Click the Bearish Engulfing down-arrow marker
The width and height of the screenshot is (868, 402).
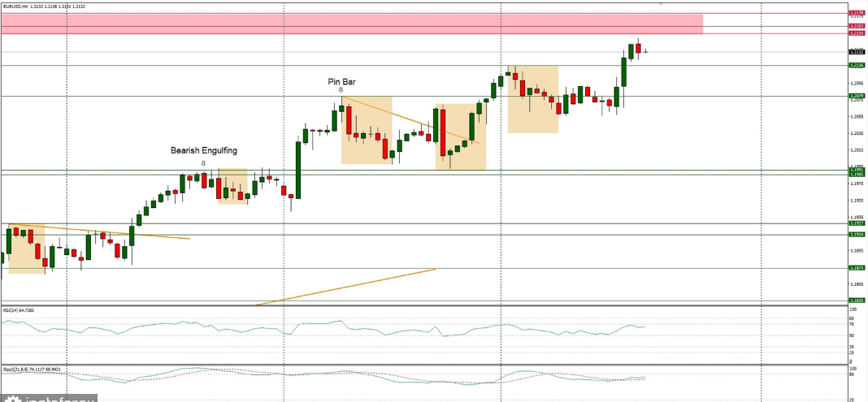pos(203,162)
